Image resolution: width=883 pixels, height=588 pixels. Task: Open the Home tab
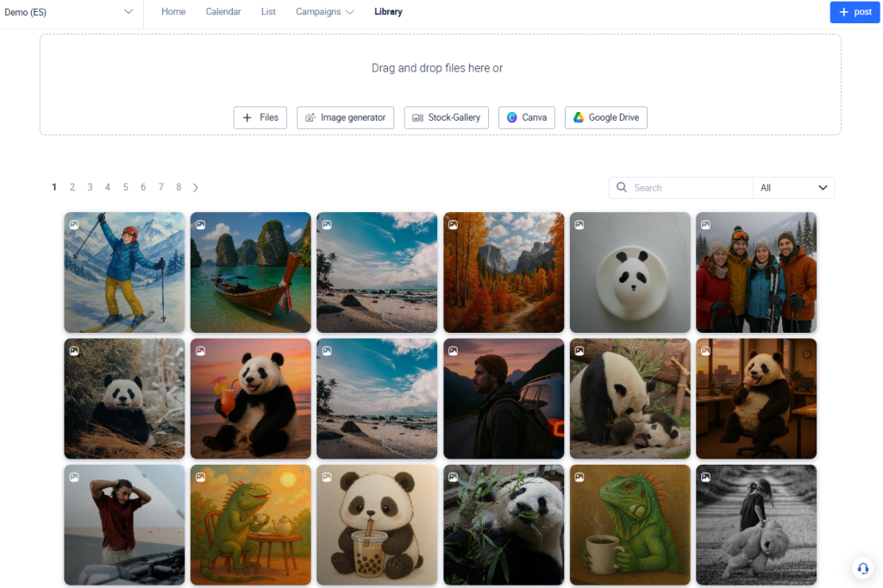point(173,12)
